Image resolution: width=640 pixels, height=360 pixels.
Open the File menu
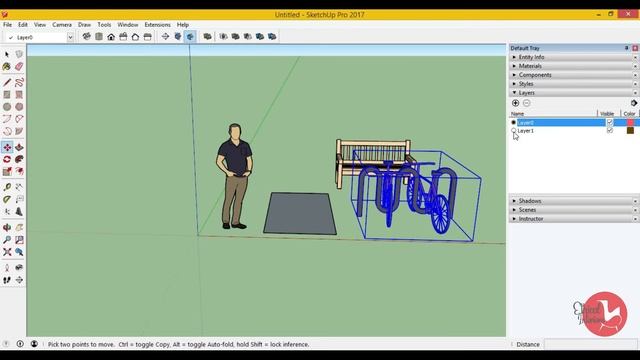pyautogui.click(x=7, y=24)
